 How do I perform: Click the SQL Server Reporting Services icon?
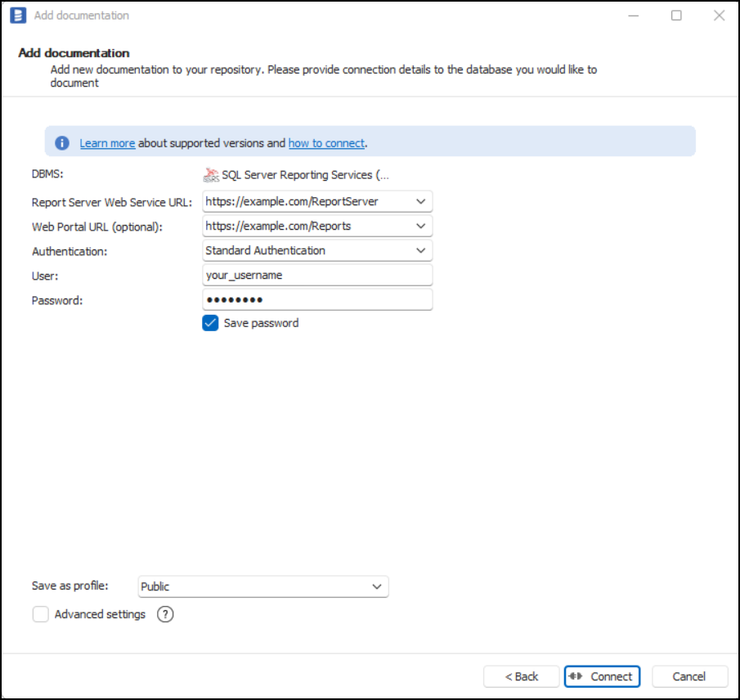pyautogui.click(x=211, y=175)
